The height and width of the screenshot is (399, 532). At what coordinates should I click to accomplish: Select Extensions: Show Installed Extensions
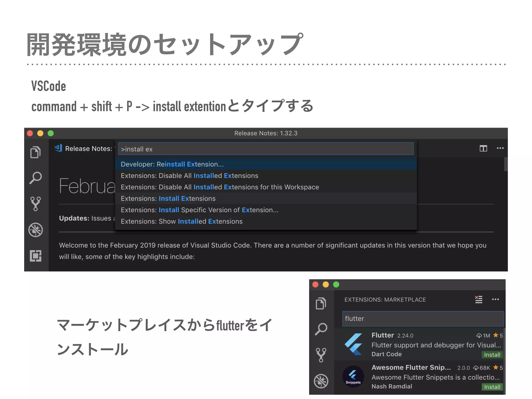pyautogui.click(x=266, y=221)
